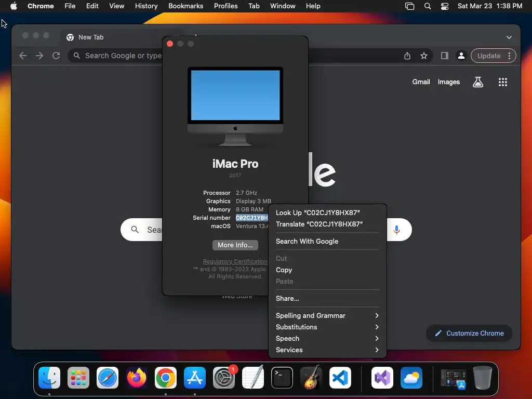Launch Terminal from the dock

[282, 378]
